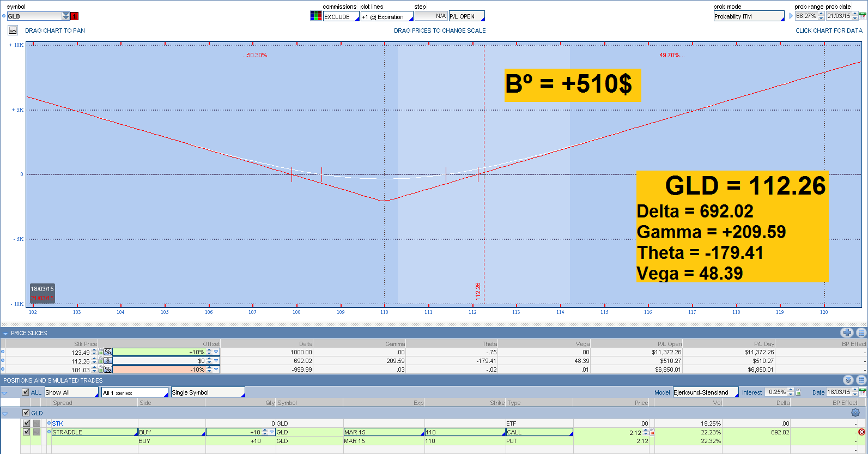This screenshot has height=454, width=868.
Task: Open the All 1 series dropdown
Action: (135, 392)
